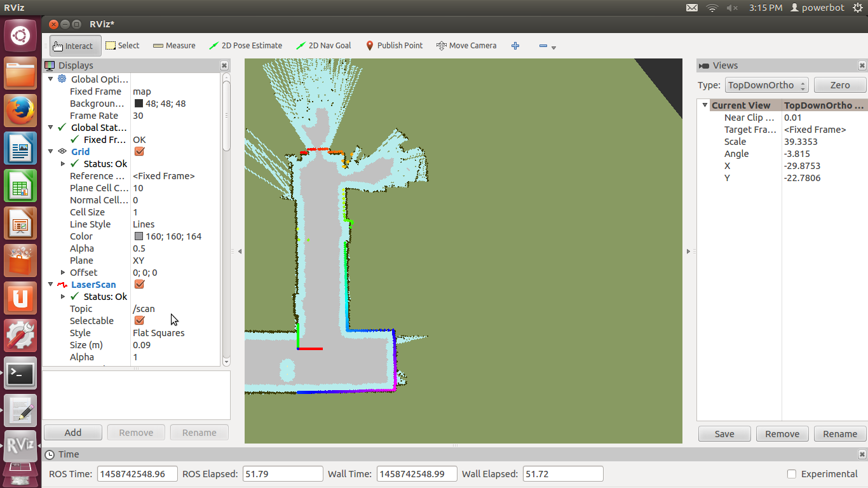Expand the LaserScan Status: Ok row
The image size is (868, 488).
[x=63, y=296]
